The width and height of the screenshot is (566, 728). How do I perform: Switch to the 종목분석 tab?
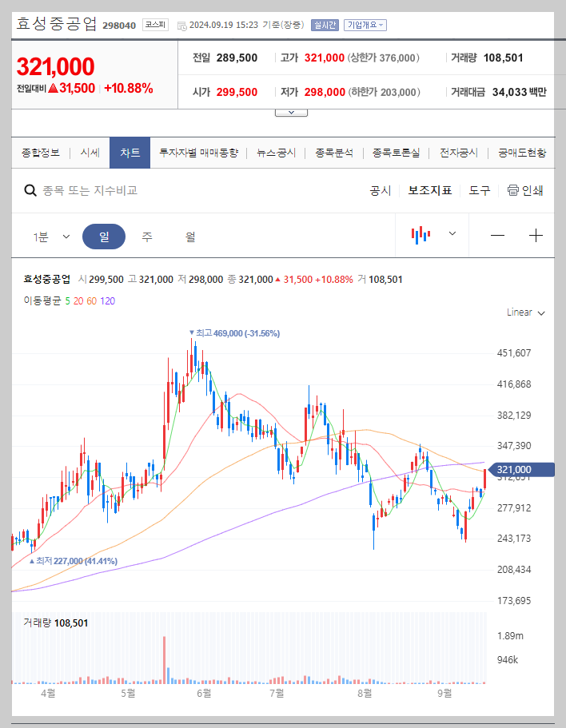pos(333,152)
